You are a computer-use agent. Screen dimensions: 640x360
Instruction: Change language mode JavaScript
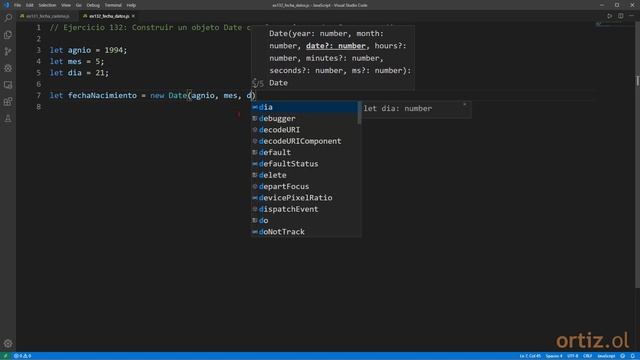click(606, 356)
